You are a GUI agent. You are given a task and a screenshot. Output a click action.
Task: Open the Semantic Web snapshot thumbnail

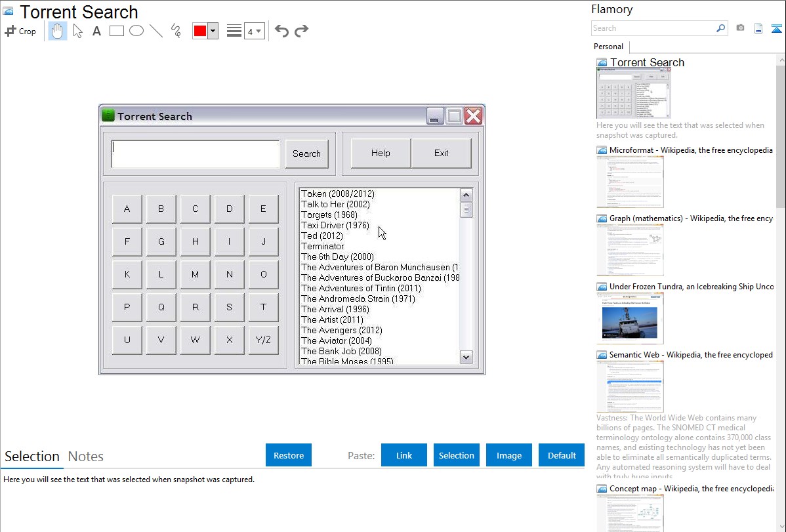[x=630, y=386]
